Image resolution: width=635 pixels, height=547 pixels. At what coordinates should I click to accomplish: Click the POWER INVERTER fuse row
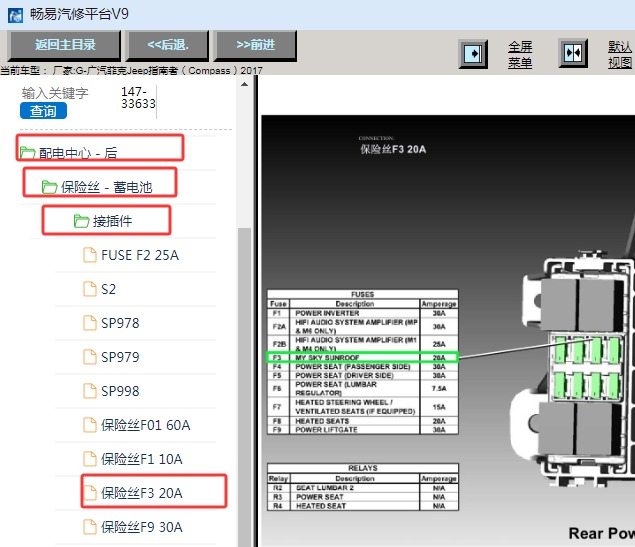coord(362,313)
